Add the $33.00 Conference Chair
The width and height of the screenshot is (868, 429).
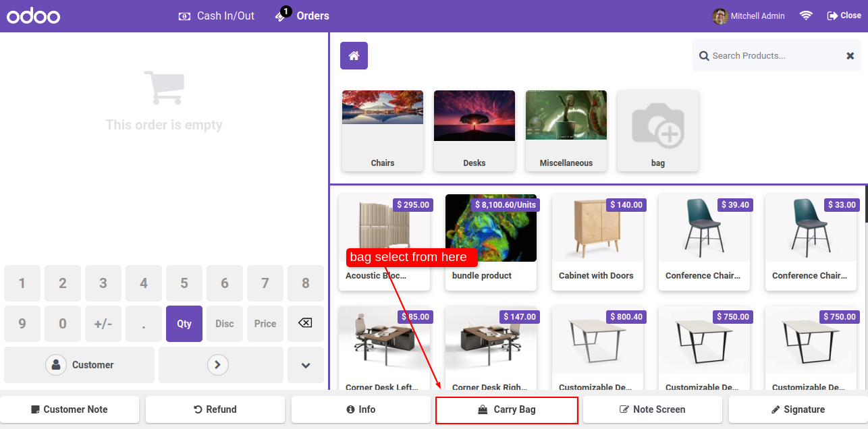[811, 243]
